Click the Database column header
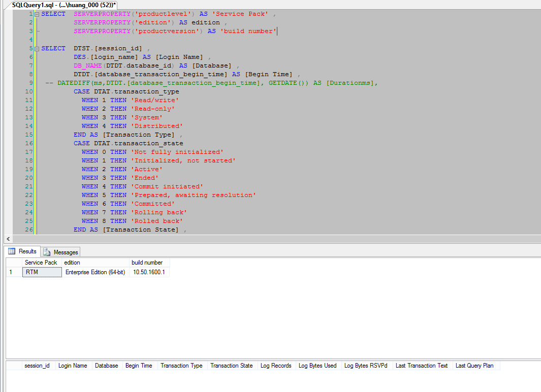The width and height of the screenshot is (541, 392). pyautogui.click(x=107, y=366)
